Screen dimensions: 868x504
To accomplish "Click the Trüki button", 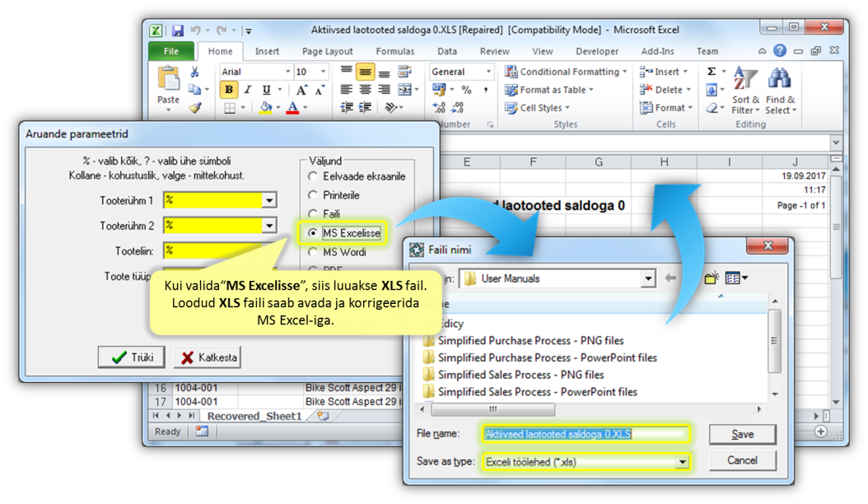I will pyautogui.click(x=131, y=357).
